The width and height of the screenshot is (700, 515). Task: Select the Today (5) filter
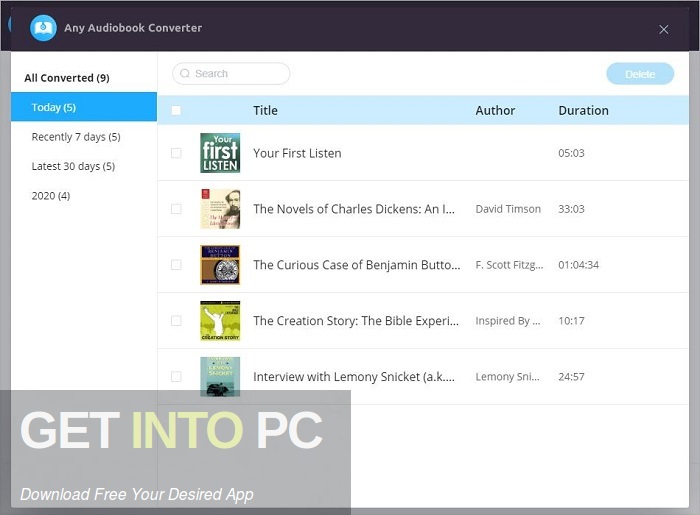(x=84, y=107)
